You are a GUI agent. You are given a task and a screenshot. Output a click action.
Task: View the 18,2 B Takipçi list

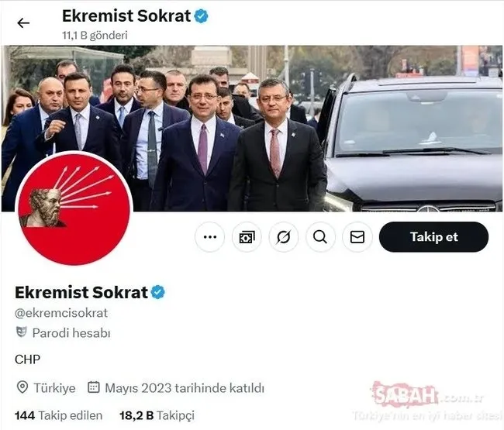pyautogui.click(x=157, y=415)
